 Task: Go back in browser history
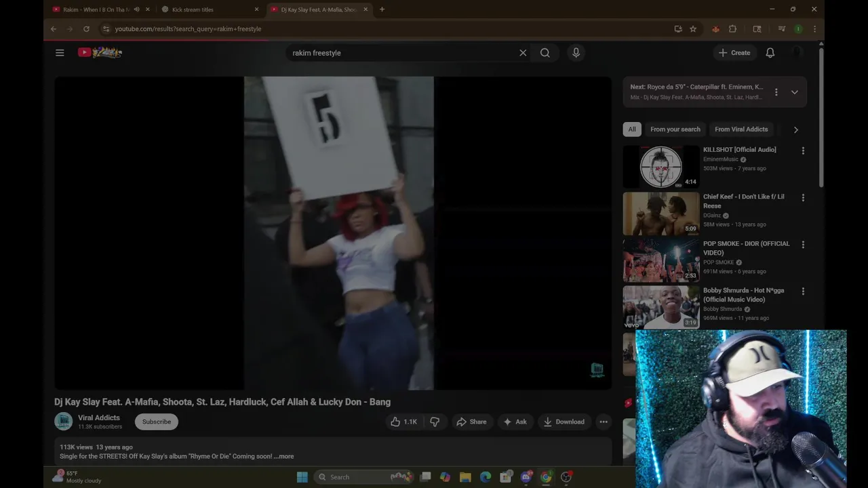point(54,29)
